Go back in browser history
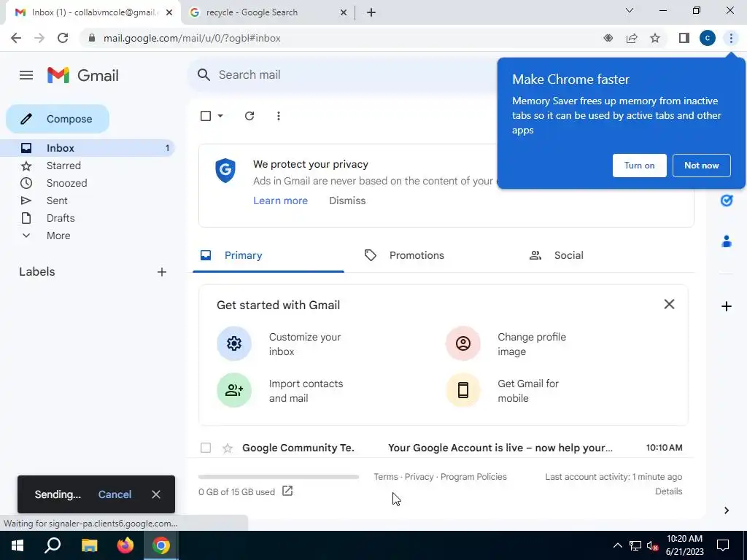 [16, 38]
